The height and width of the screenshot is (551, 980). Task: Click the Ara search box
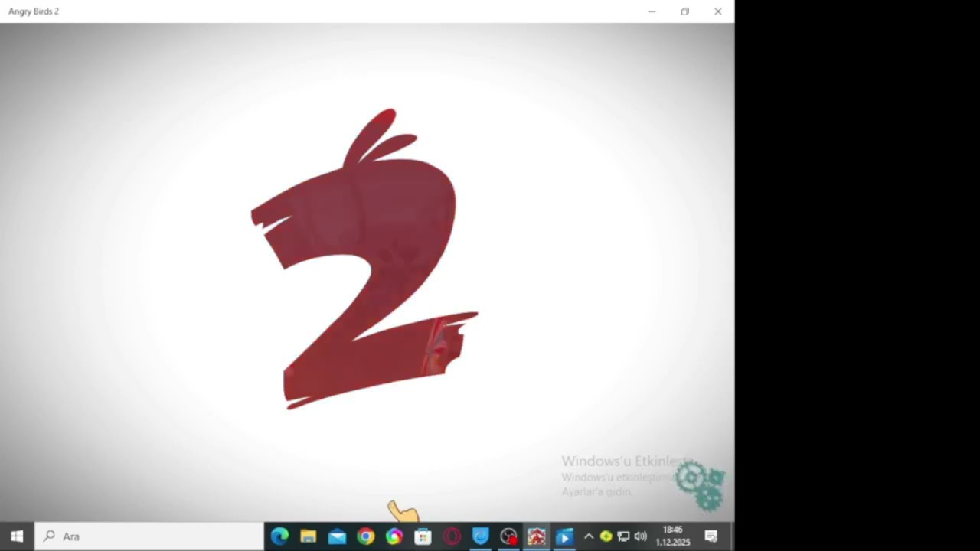coord(149,536)
